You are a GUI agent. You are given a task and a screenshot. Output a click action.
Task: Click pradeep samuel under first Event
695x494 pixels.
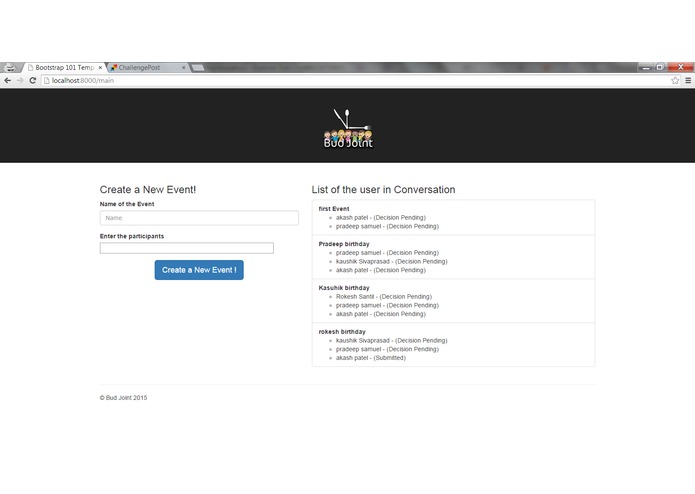[387, 226]
